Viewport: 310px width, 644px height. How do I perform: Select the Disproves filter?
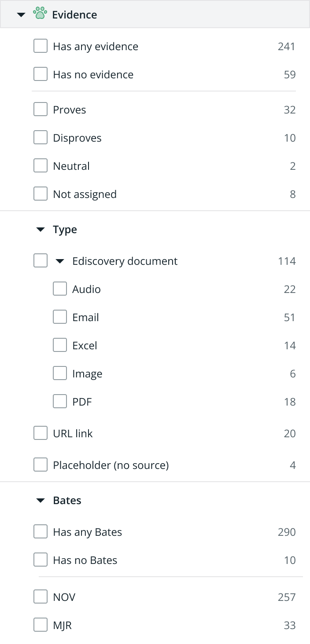coord(40,137)
